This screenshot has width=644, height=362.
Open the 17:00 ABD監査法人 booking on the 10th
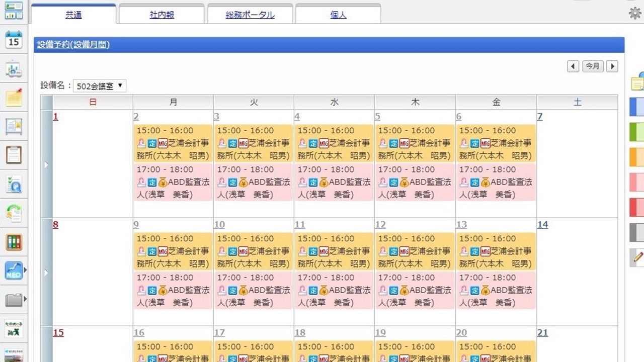(254, 290)
